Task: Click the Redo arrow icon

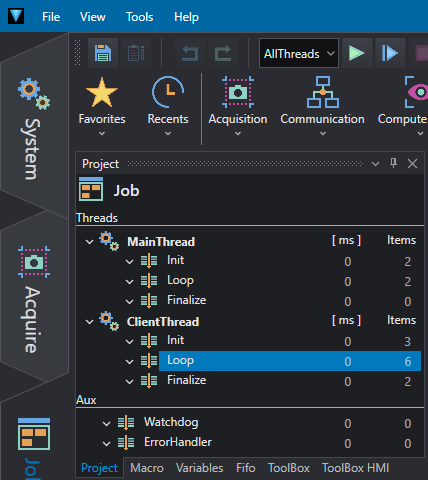Action: pyautogui.click(x=223, y=53)
